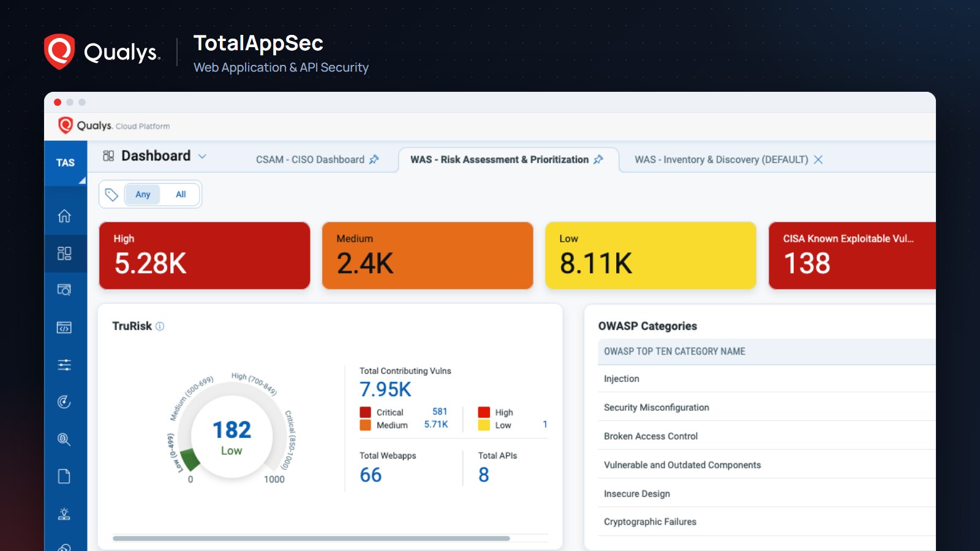Click the TruRisk horizontal scrollbar

click(311, 539)
